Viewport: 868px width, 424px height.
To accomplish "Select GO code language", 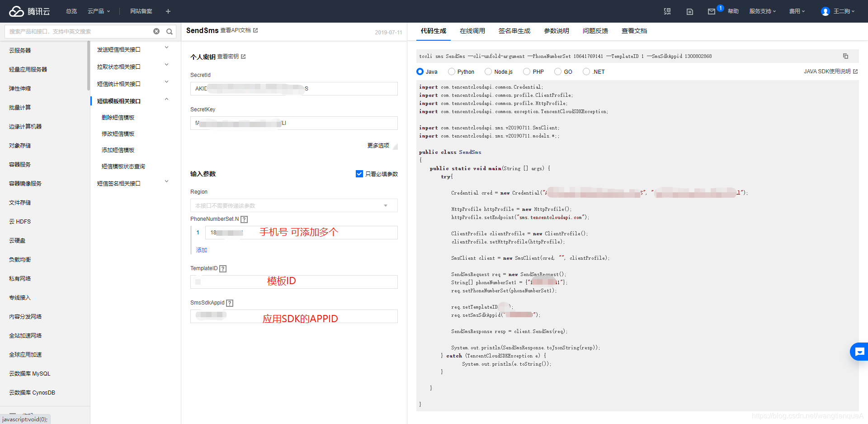I will [x=558, y=71].
